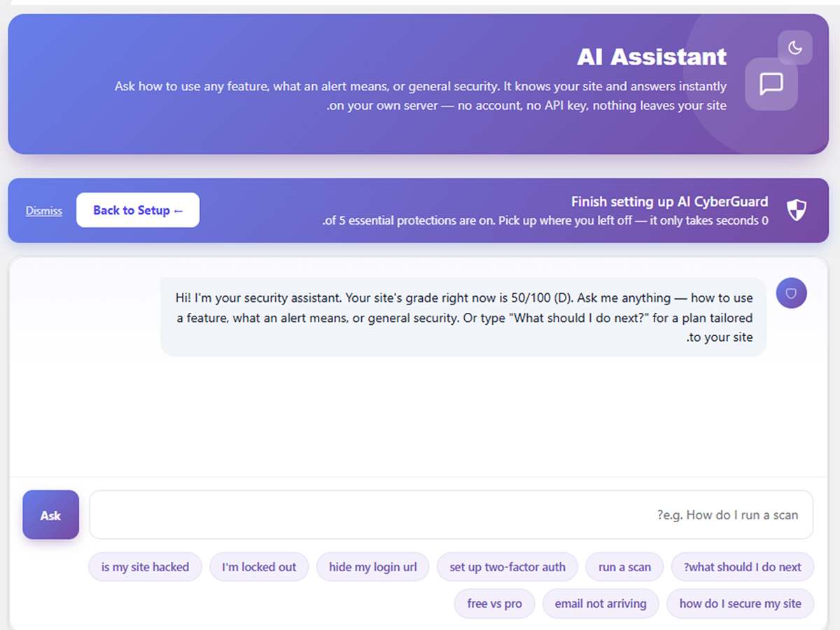Screen dimensions: 840x630
Task: Click the chat bubble icon in the header
Action: (x=771, y=84)
